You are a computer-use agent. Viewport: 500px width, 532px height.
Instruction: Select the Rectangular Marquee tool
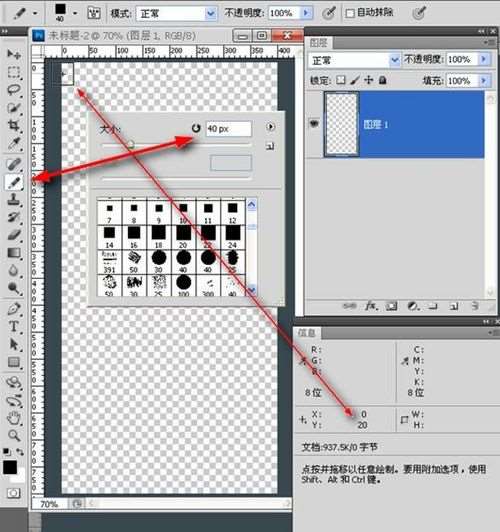tap(14, 72)
